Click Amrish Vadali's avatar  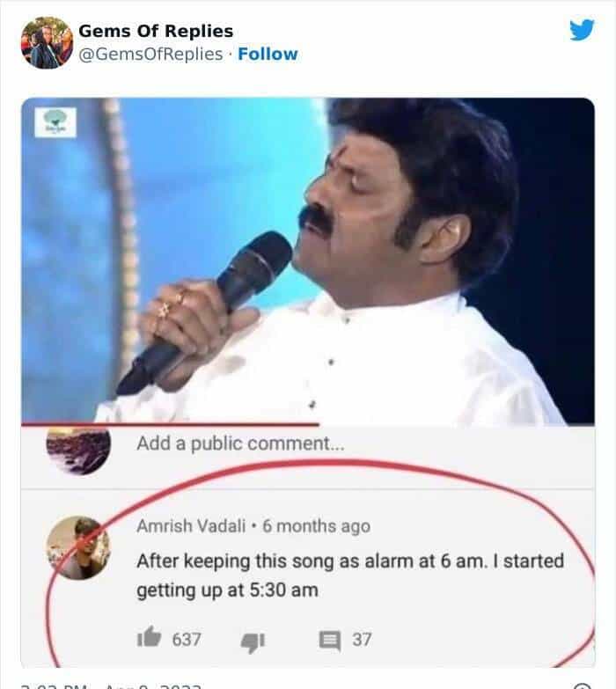pyautogui.click(x=78, y=547)
